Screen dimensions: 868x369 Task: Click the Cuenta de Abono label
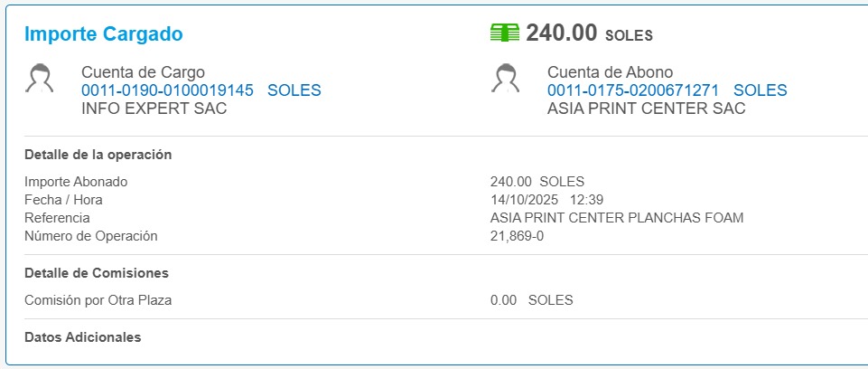click(x=610, y=72)
